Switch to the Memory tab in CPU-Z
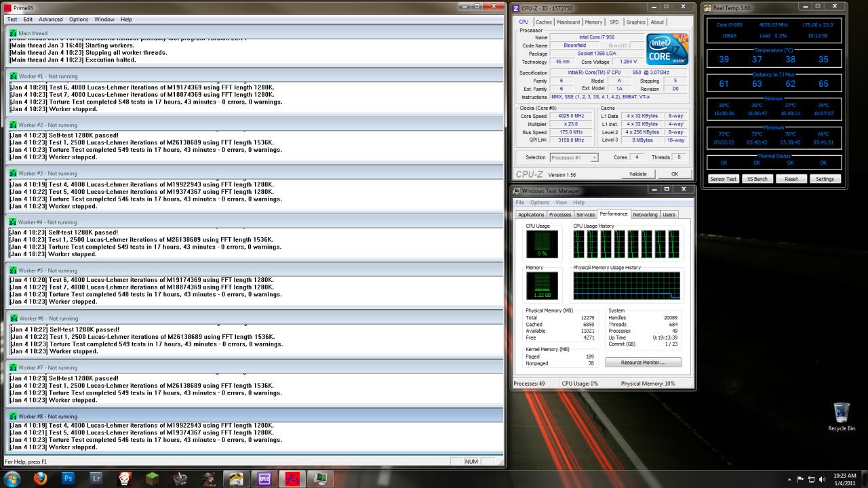The height and width of the screenshot is (488, 868). (593, 22)
